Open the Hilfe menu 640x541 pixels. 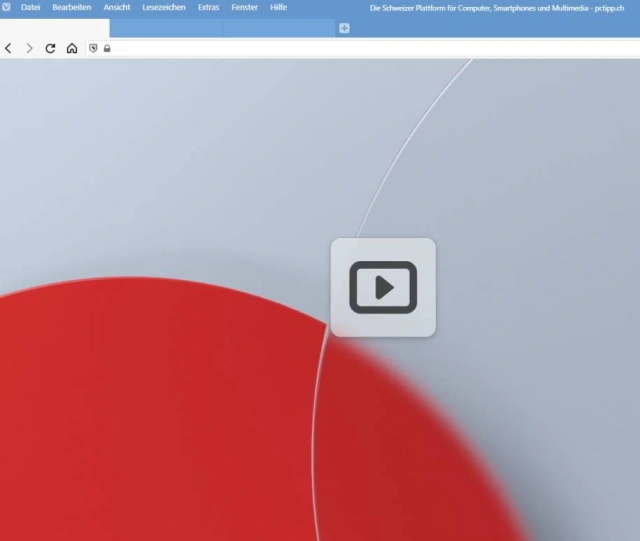tap(278, 7)
